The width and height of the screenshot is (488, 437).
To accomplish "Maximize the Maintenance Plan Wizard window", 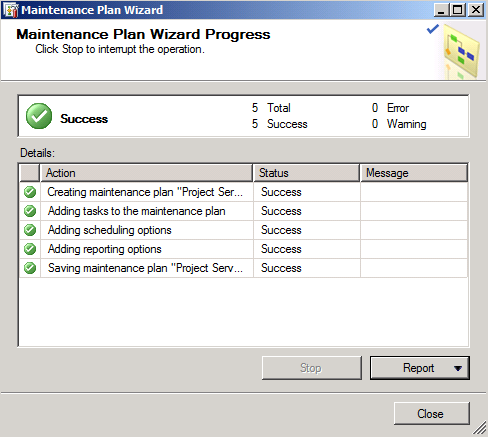I will (x=458, y=10).
